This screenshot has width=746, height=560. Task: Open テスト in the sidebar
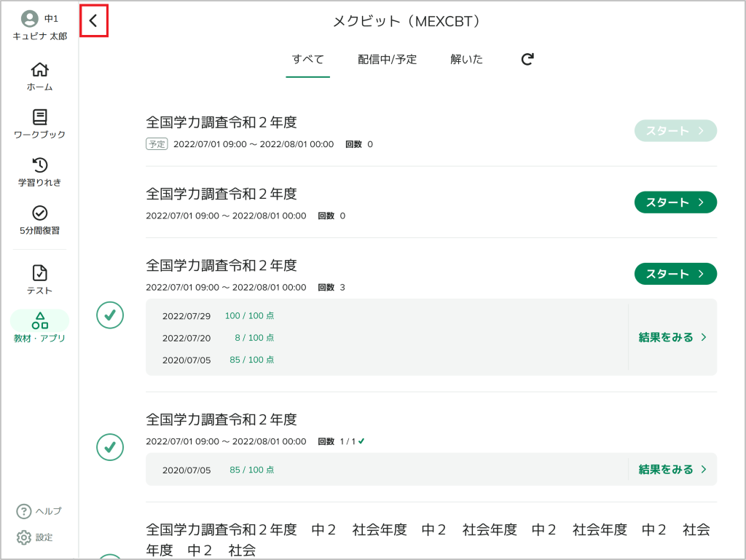point(39,280)
